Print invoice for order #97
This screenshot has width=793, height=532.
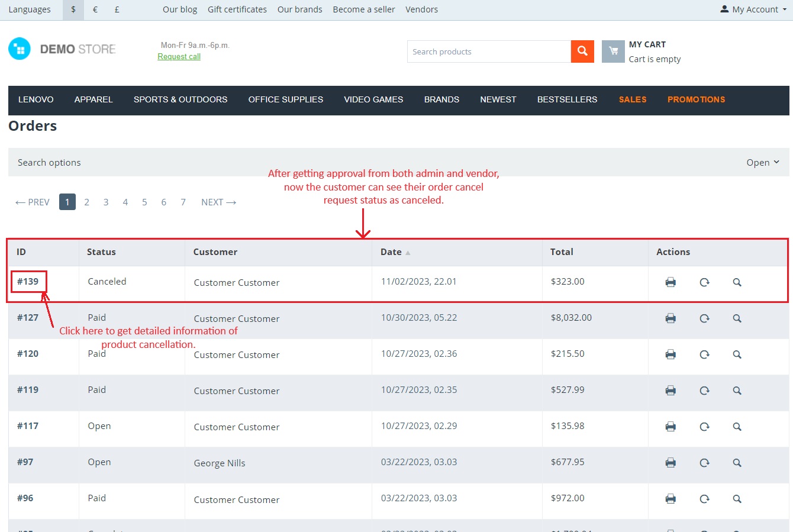[x=670, y=463]
